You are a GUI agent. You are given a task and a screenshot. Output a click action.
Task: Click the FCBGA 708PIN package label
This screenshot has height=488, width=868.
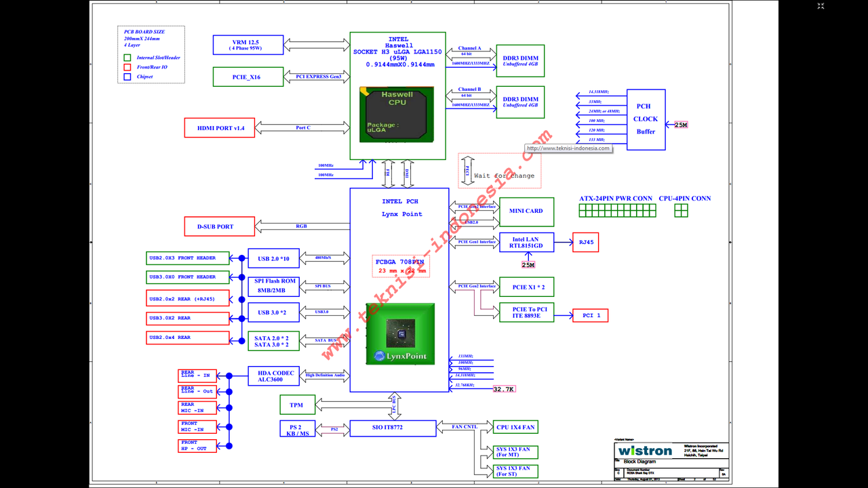[x=400, y=266]
